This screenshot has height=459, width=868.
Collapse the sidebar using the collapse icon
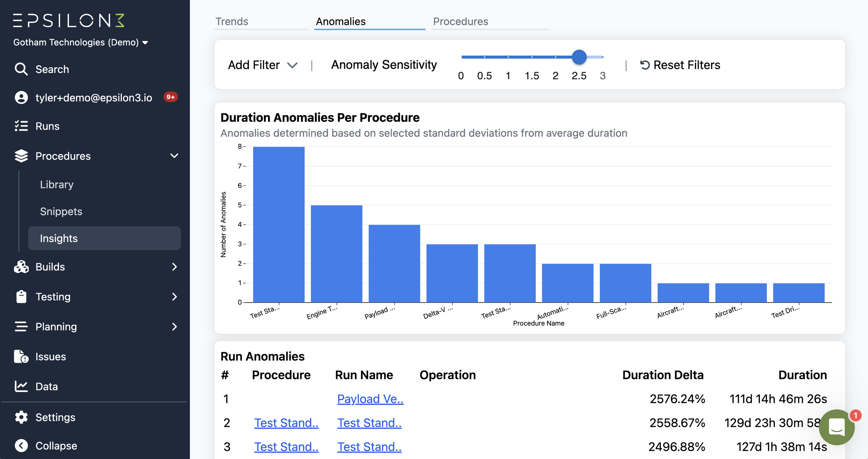pos(21,445)
